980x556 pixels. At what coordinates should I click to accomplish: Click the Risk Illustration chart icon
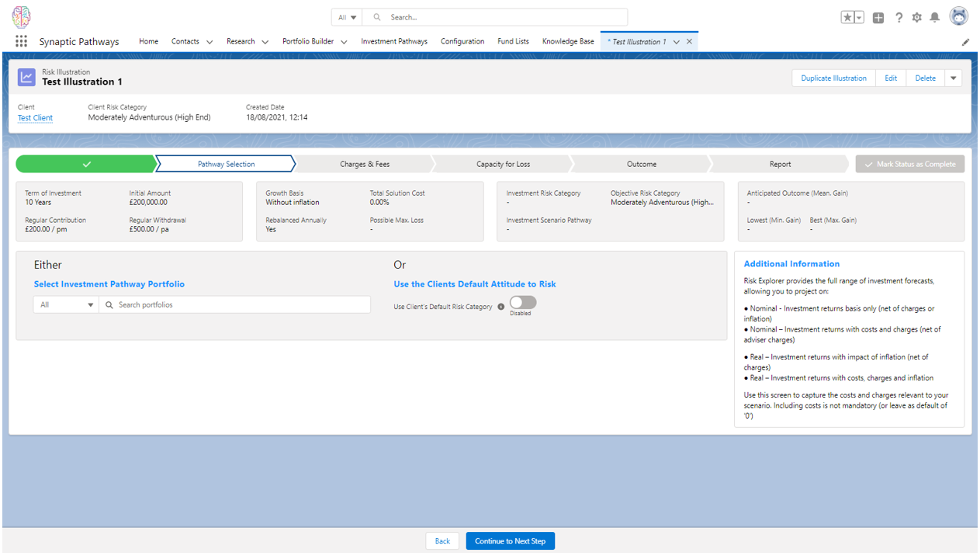coord(26,77)
